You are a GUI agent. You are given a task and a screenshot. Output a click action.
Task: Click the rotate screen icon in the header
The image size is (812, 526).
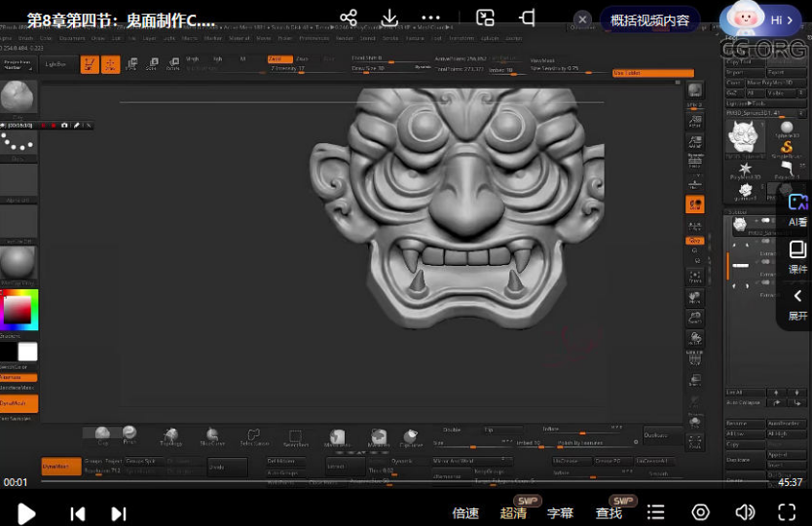pos(527,19)
